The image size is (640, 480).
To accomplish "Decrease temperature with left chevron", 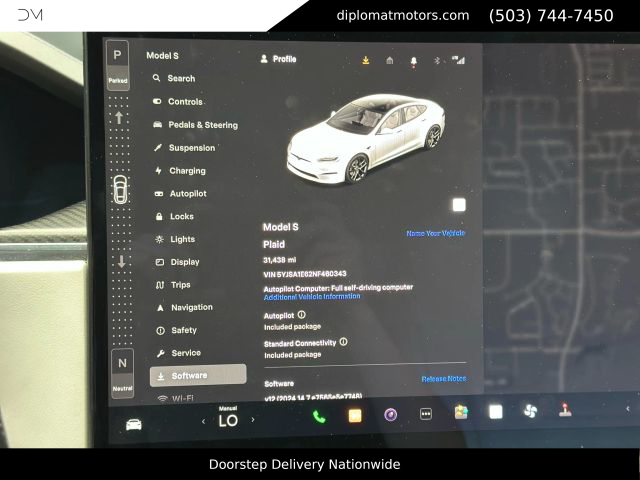I will point(203,421).
